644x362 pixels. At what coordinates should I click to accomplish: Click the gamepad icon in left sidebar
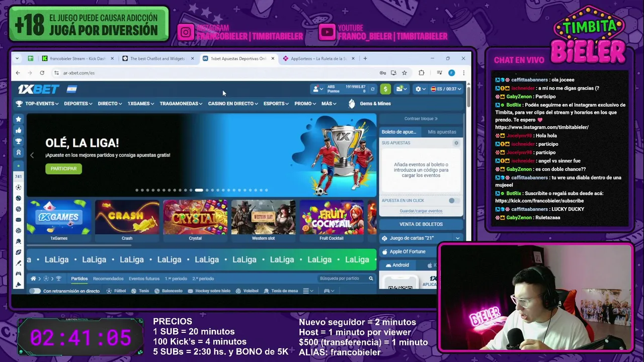tap(19, 274)
